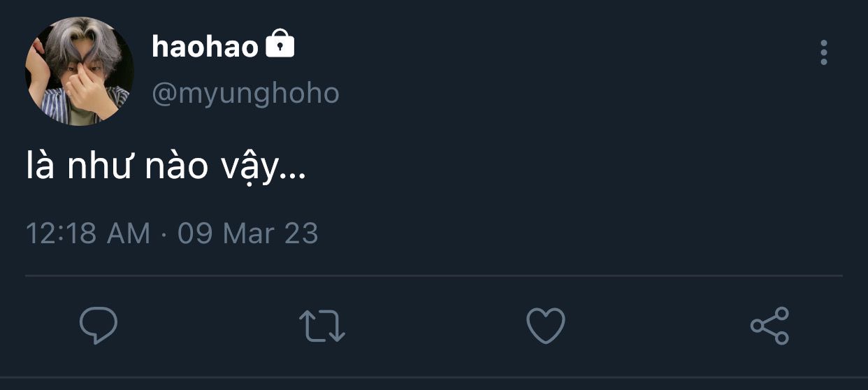Select the tweet text "là như nào vậy..."
The height and width of the screenshot is (390, 868).
pos(166,168)
